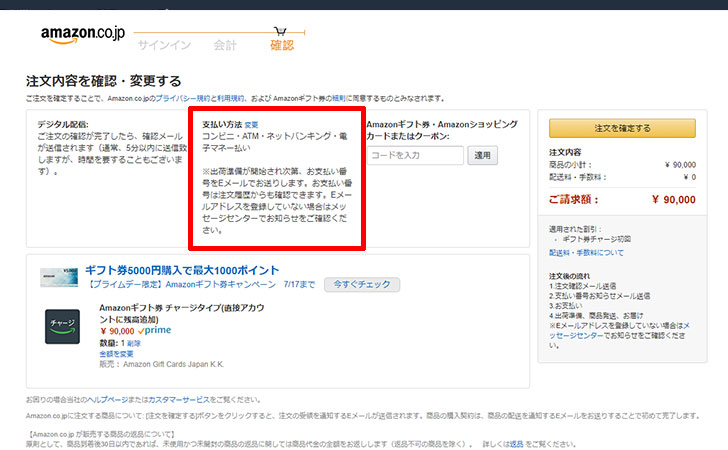Open the プライバシー規約 link
The height and width of the screenshot is (450, 728).
(x=182, y=98)
